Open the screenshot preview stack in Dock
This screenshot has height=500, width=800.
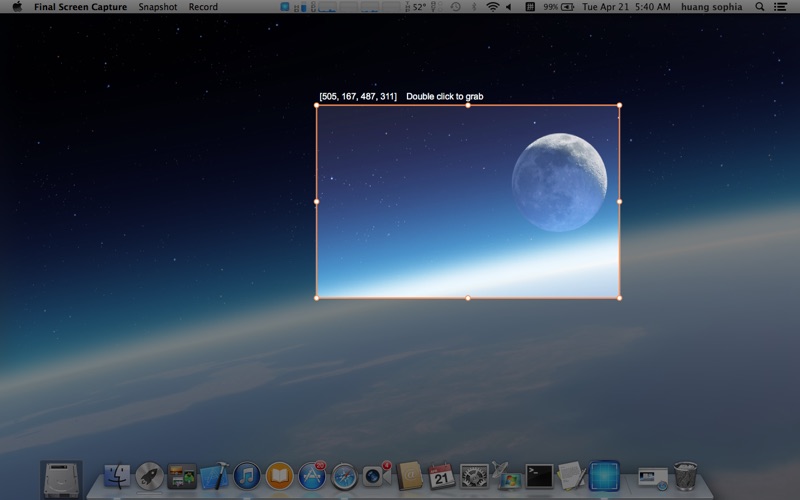pos(653,477)
